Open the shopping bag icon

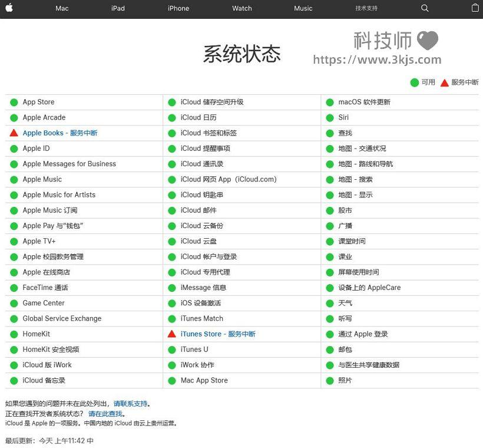pyautogui.click(x=475, y=8)
